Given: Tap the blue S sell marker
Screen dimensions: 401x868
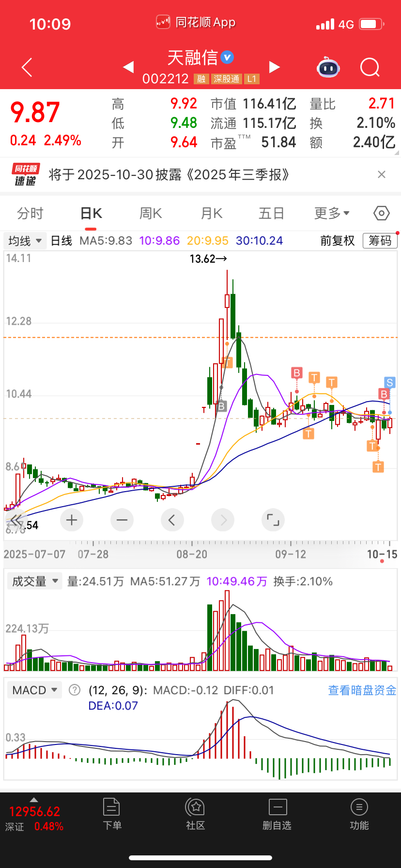Looking at the screenshot, I should click(390, 383).
